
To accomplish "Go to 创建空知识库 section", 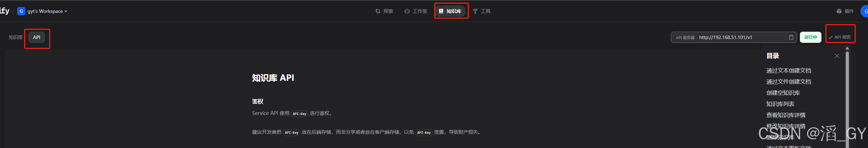I will coord(783,93).
